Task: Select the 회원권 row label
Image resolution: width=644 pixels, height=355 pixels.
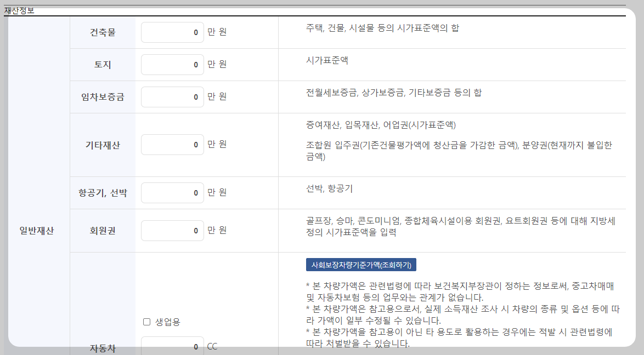Action: pyautogui.click(x=103, y=230)
